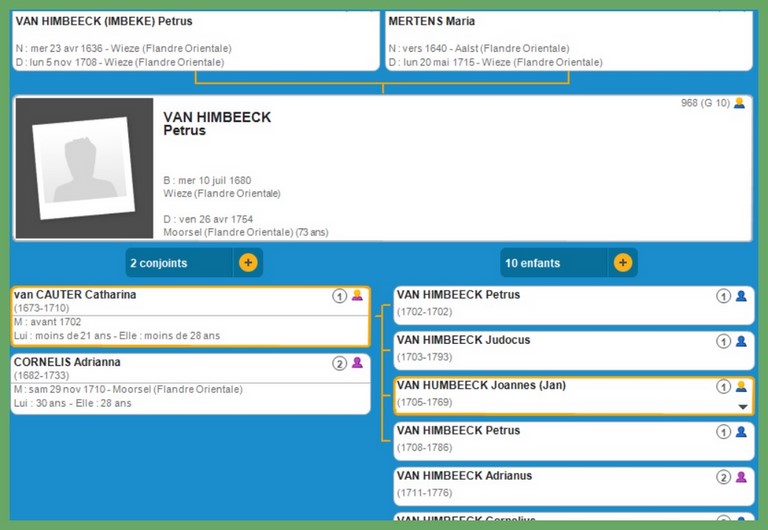Click blue person icon for VAN HIMBEECK Judocus
The image size is (768, 530).
click(x=741, y=341)
